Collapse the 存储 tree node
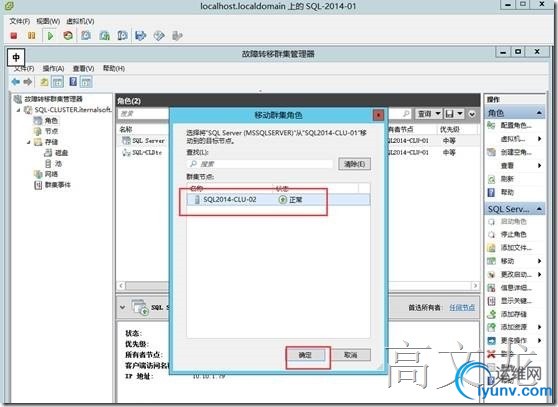The height and width of the screenshot is (407, 558). [28, 142]
